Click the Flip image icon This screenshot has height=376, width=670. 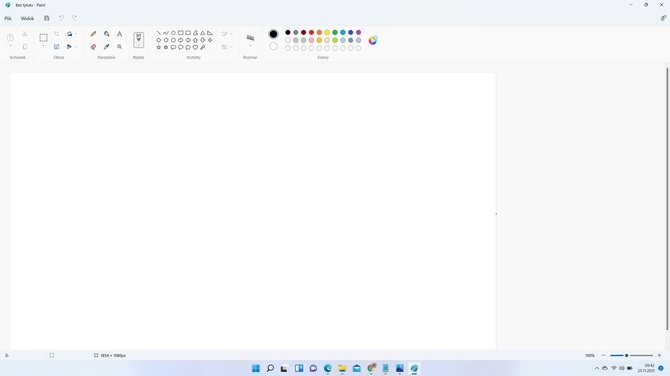(69, 47)
